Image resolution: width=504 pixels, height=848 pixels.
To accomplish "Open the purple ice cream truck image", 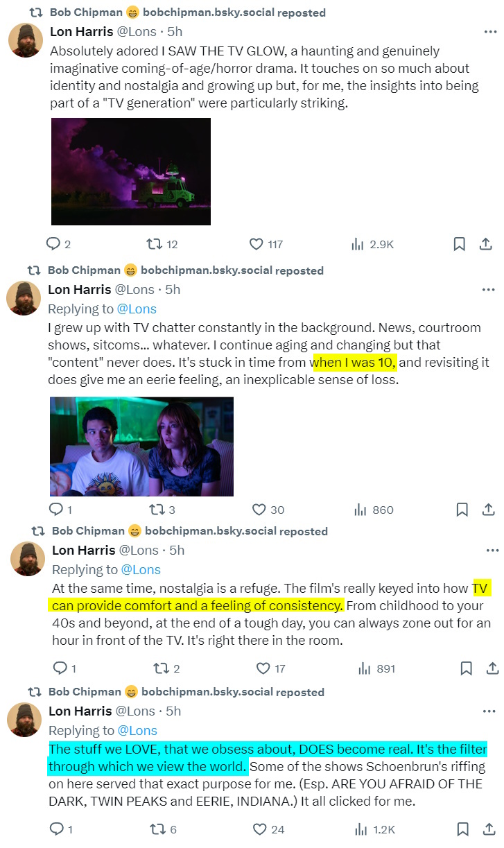I will 131,171.
